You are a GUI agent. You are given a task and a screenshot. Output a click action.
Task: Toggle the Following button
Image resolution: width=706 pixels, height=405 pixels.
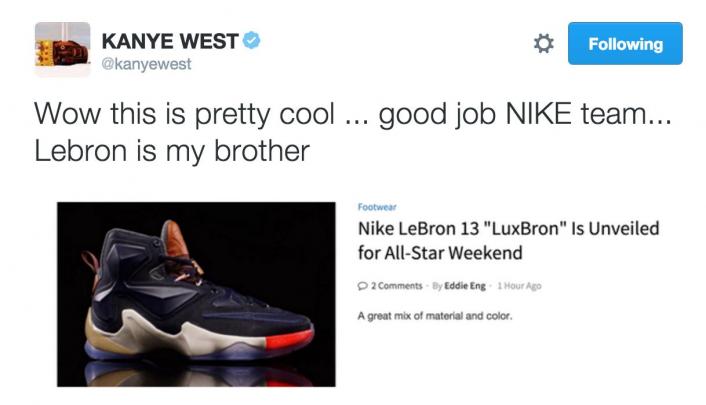625,44
